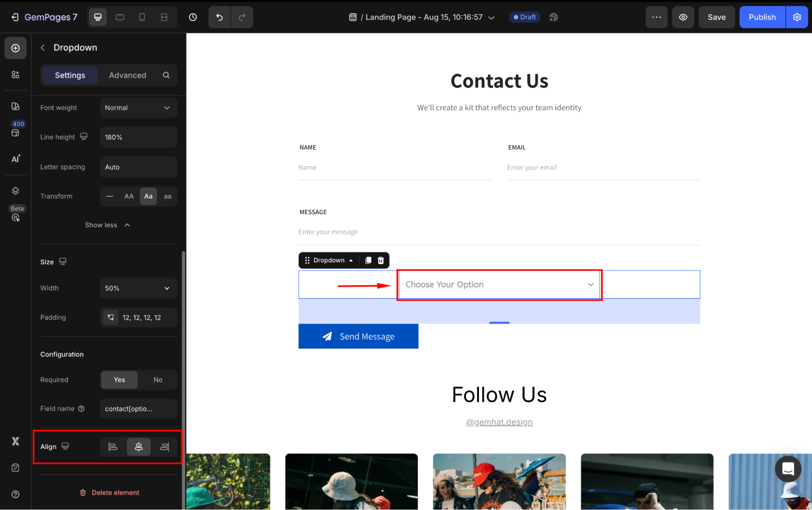Expand the Width 50% dropdown
Screen dimensions: 812x510
138,288
